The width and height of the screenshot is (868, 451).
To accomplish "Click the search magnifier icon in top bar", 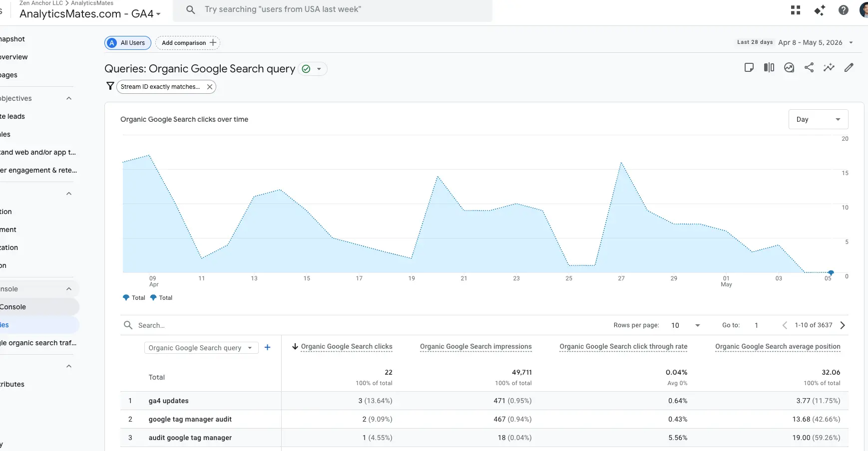I will pyautogui.click(x=191, y=9).
